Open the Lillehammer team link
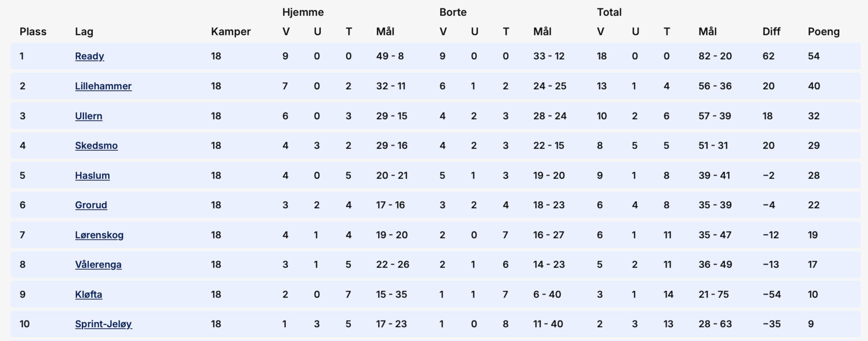868x341 pixels. (x=103, y=86)
